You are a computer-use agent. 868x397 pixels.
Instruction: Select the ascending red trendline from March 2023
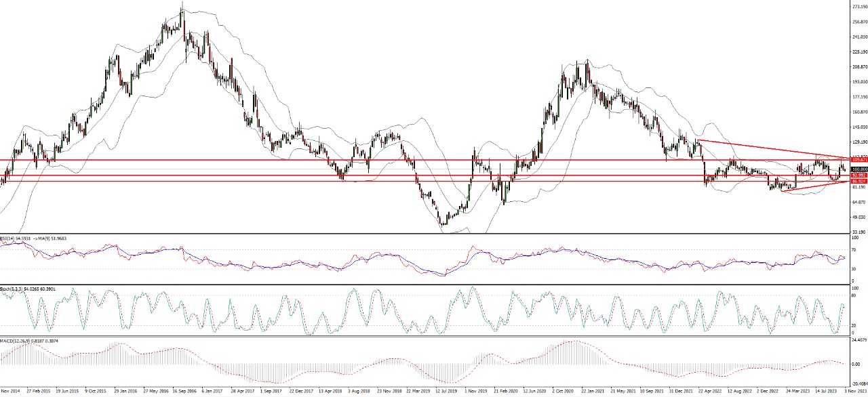tap(814, 186)
